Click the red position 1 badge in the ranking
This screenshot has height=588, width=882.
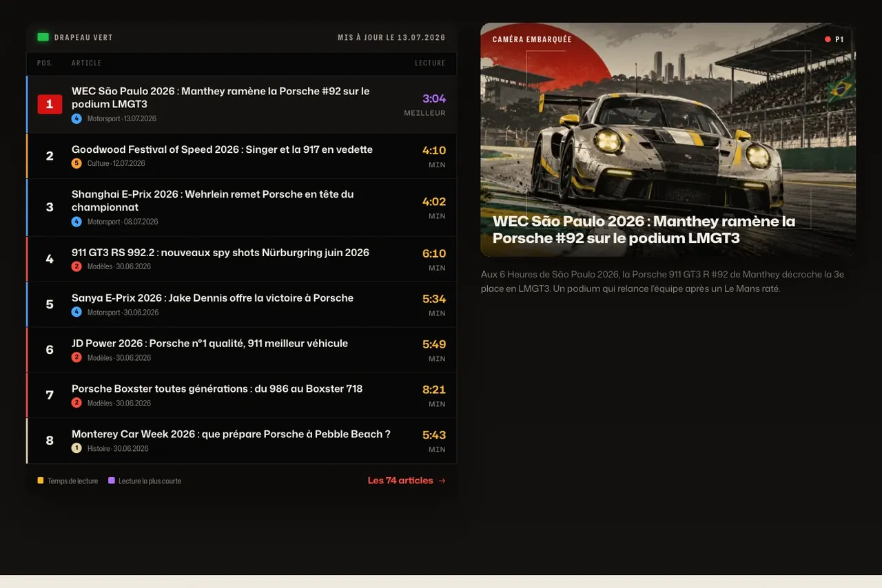50,104
